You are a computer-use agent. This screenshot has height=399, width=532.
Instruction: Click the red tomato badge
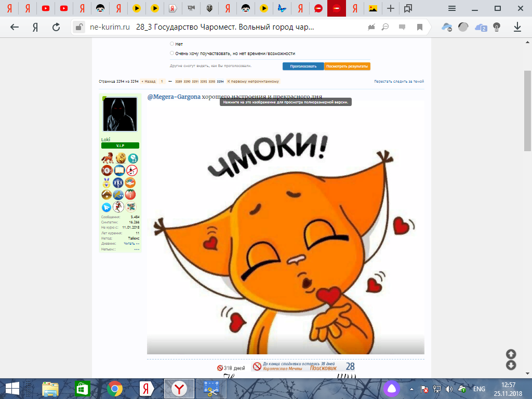click(x=130, y=194)
